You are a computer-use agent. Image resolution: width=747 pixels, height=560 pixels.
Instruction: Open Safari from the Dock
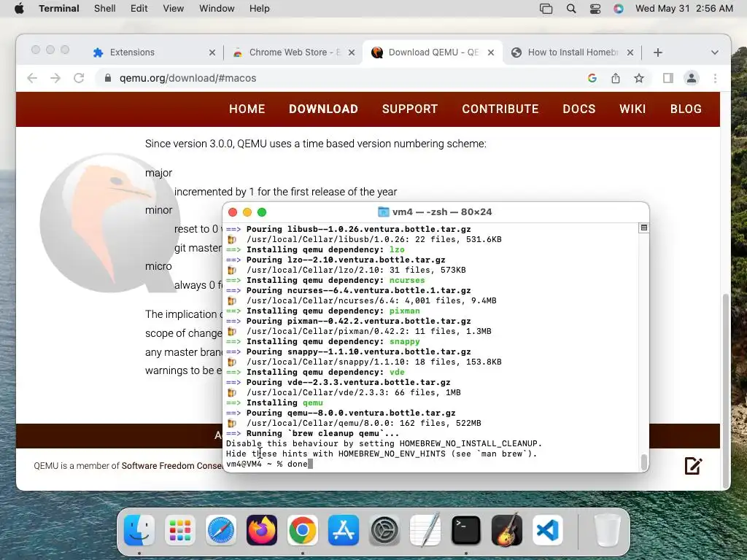tap(221, 530)
